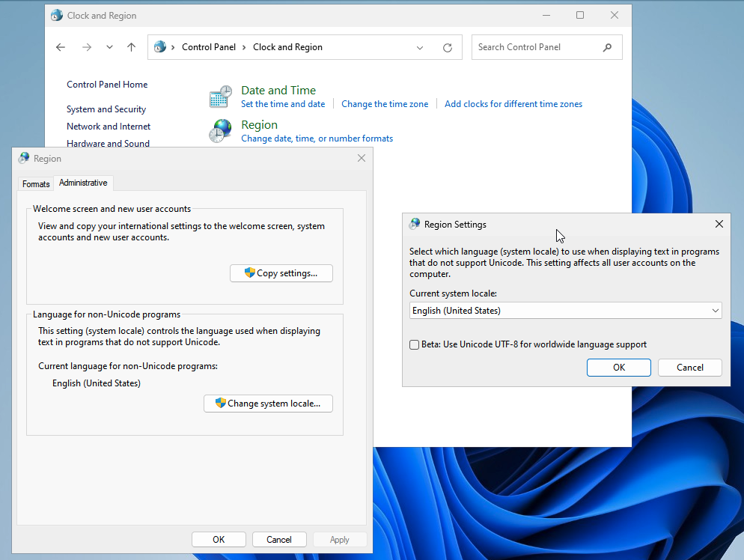Select the Administrative tab
This screenshot has width=744, height=560.
(x=83, y=183)
